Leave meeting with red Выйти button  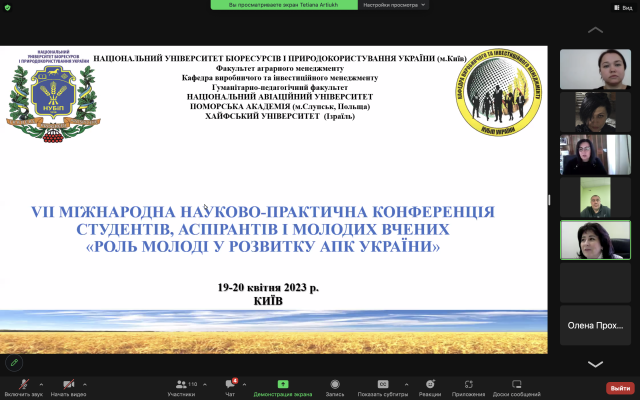(x=620, y=388)
